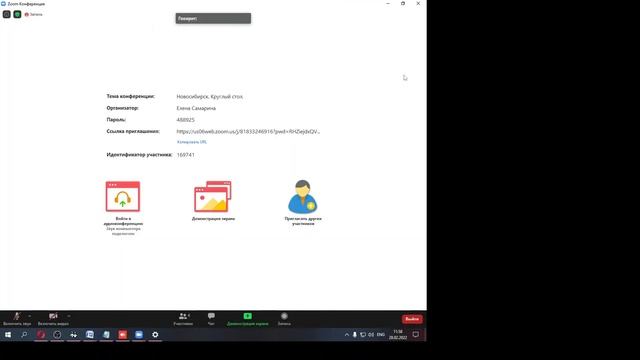Unmute microphone in Zoom toolbar

pyautogui.click(x=16, y=319)
